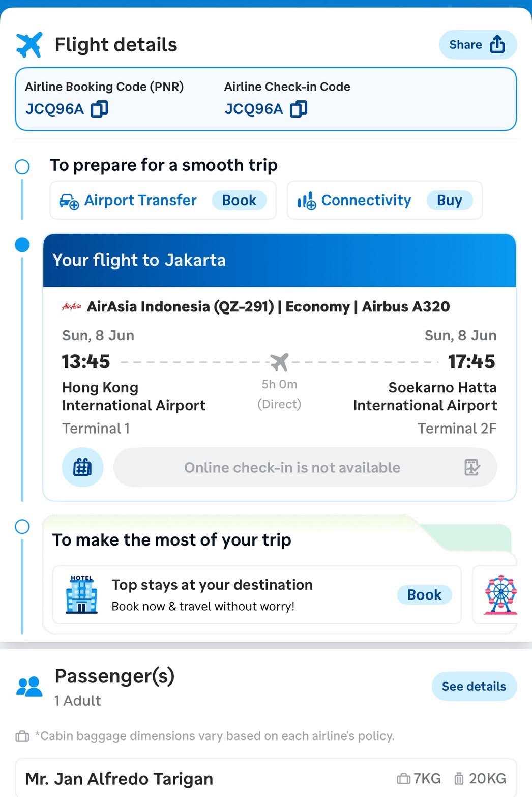Book top stays at your destination
This screenshot has width=532, height=797.
pyautogui.click(x=424, y=594)
